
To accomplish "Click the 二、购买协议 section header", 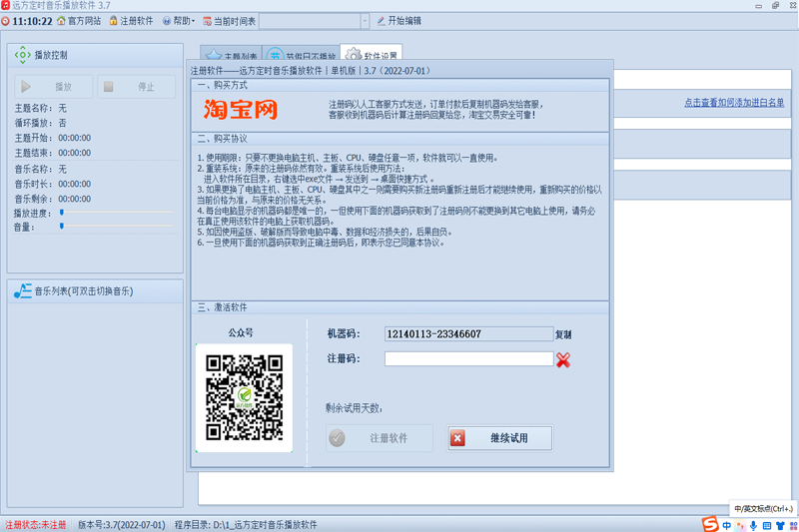I will [x=222, y=139].
